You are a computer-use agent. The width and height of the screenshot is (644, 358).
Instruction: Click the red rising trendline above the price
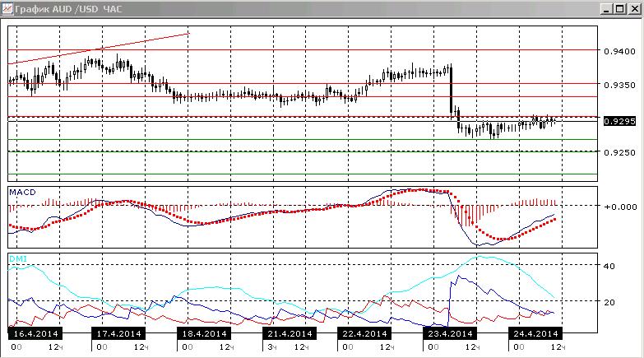tap(99, 49)
